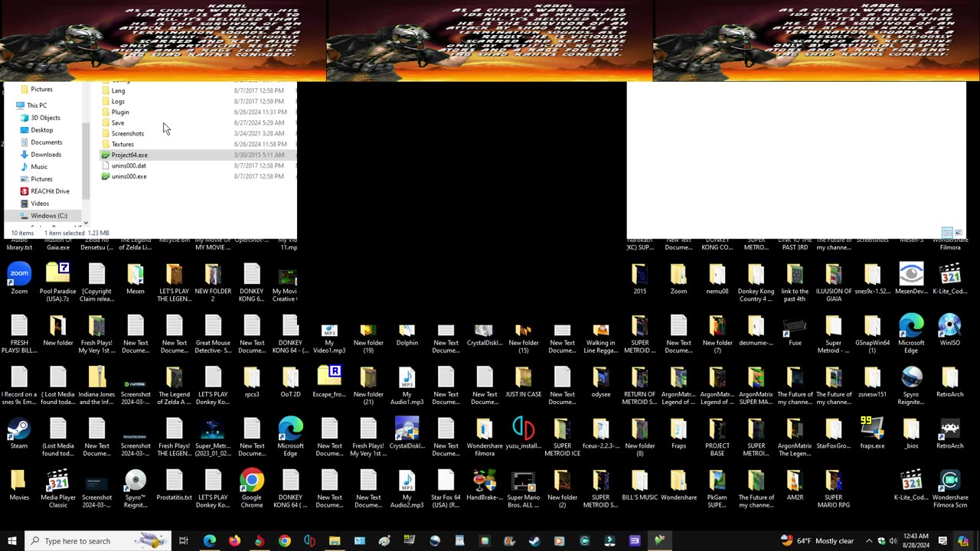
Task: Open Downloads in the navigation pane
Action: coord(46,155)
